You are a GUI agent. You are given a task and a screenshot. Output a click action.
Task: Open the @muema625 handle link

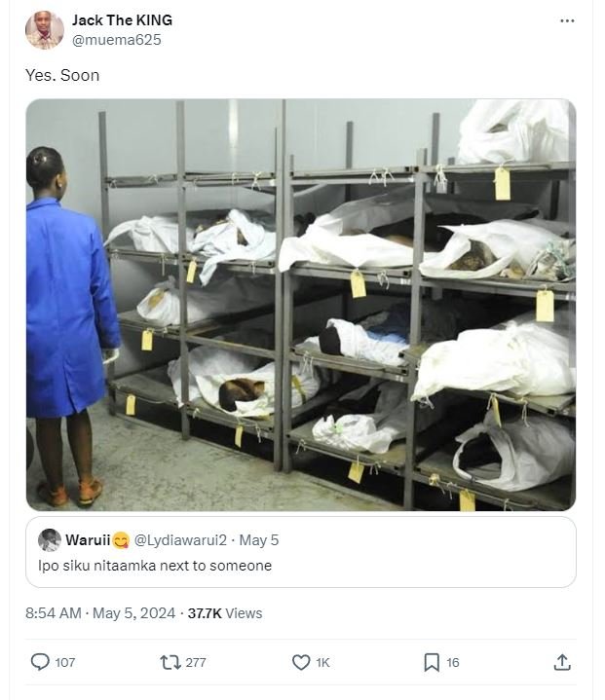tap(117, 40)
